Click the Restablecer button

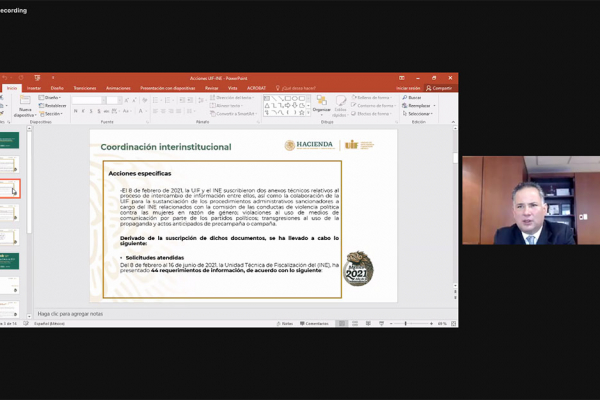(x=52, y=106)
